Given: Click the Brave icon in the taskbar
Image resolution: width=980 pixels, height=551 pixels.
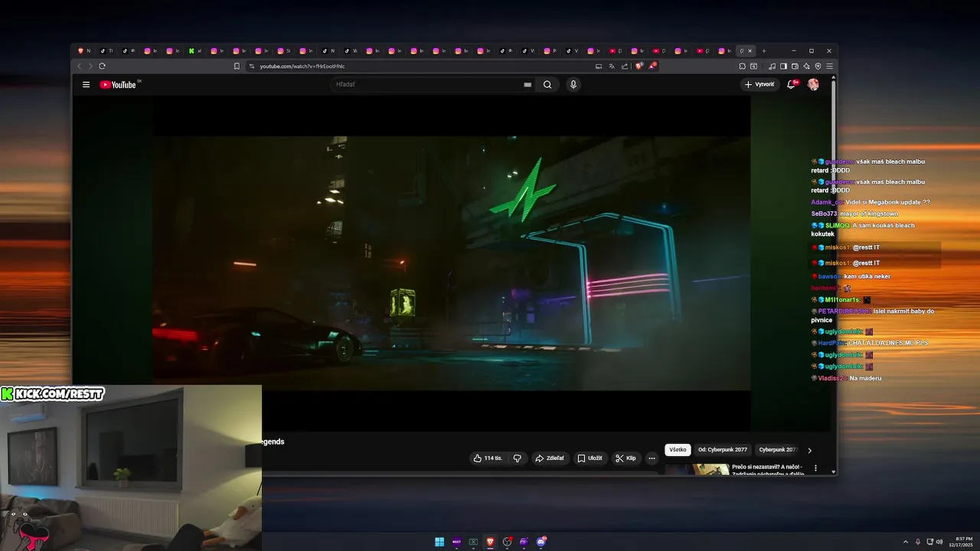Looking at the screenshot, I should (490, 542).
